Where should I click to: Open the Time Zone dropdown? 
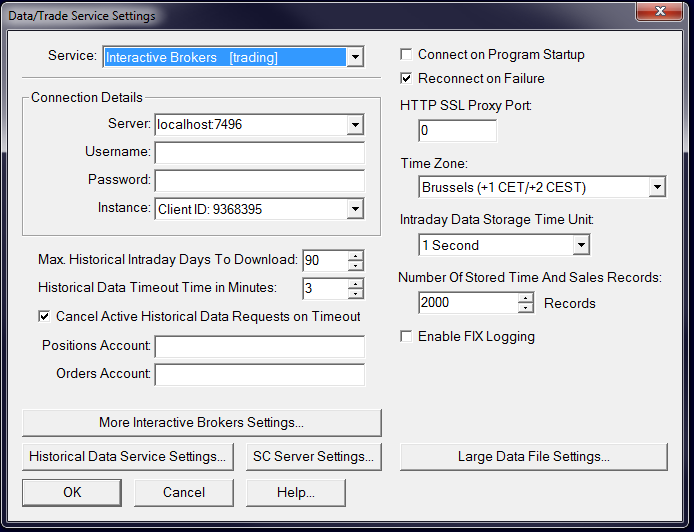pyautogui.click(x=657, y=187)
